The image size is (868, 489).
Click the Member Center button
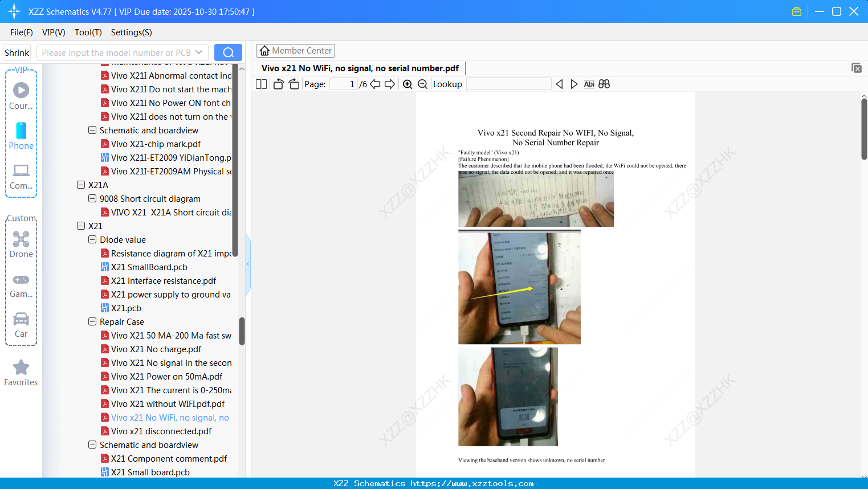296,51
